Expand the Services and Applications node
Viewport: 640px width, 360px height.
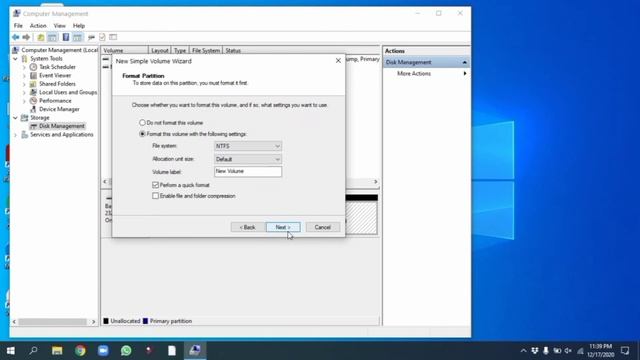[16, 135]
